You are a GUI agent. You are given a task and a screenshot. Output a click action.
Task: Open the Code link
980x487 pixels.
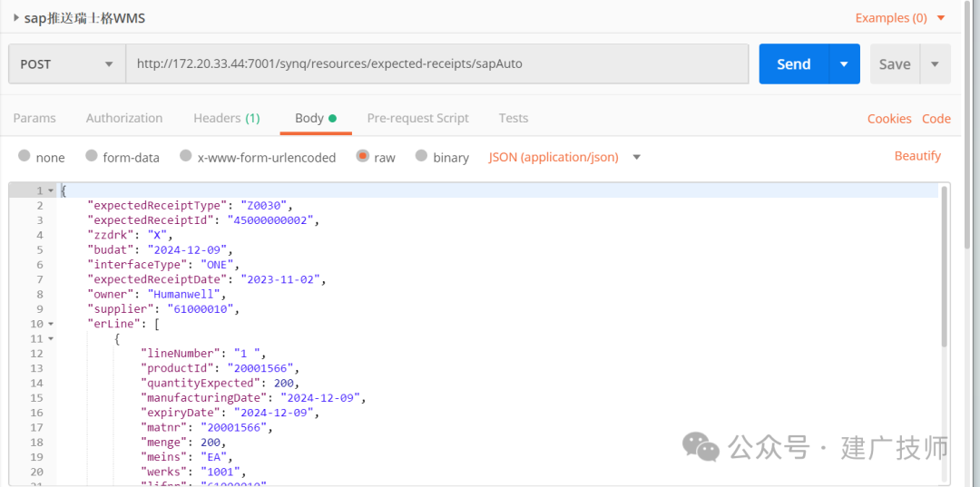[x=936, y=119]
